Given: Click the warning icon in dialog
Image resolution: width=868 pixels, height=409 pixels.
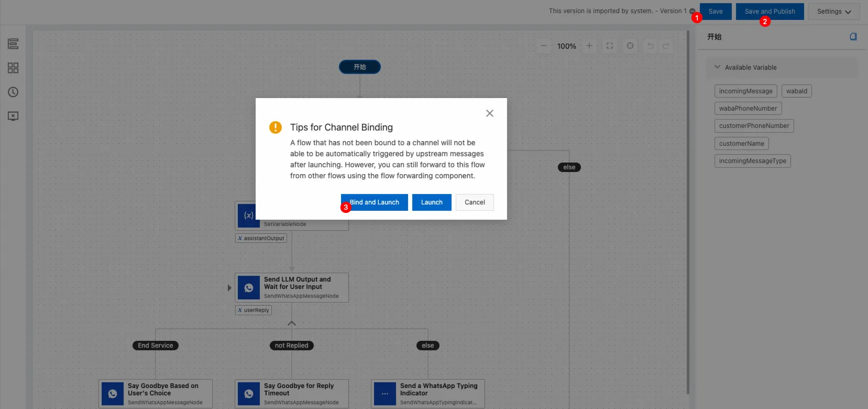Looking at the screenshot, I should click(276, 127).
